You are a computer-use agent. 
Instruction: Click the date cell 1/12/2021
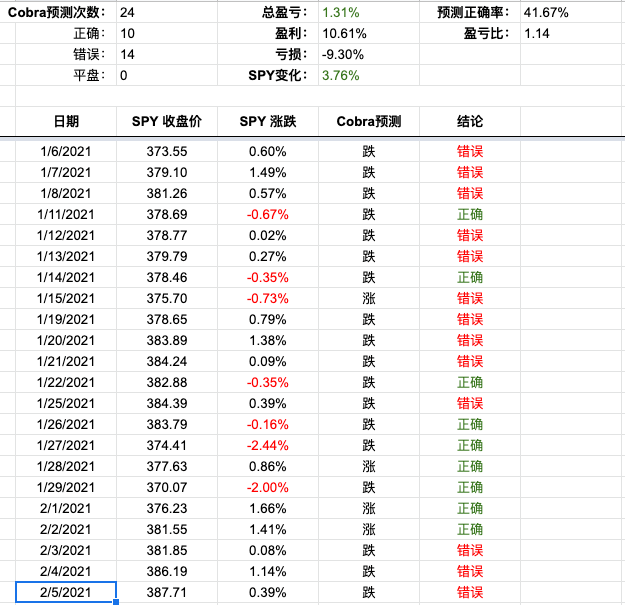click(66, 236)
